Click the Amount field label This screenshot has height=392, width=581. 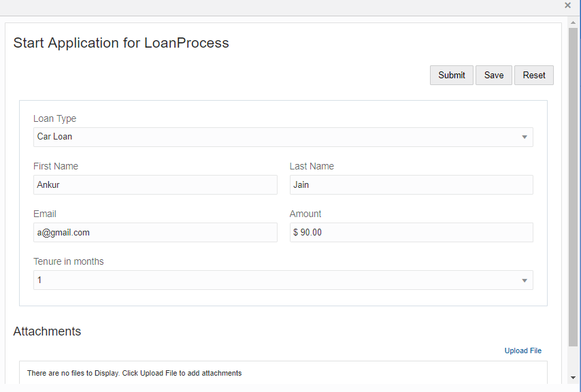point(305,214)
